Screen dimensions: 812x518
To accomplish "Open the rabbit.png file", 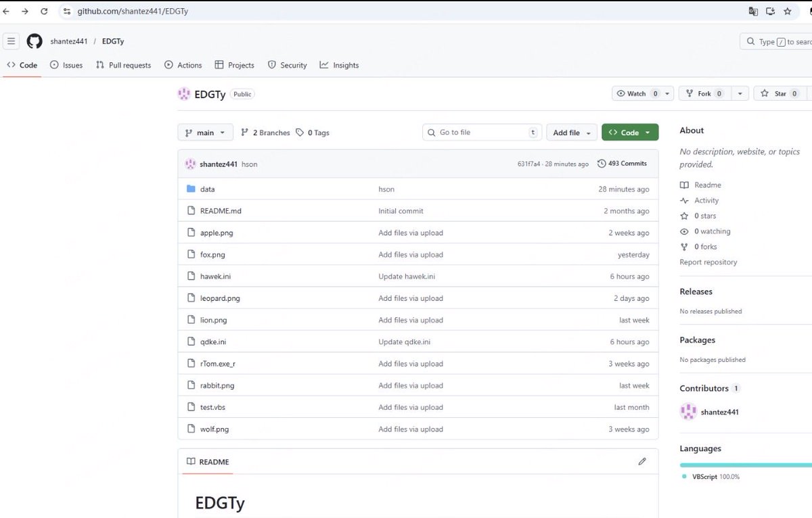I will [x=217, y=385].
